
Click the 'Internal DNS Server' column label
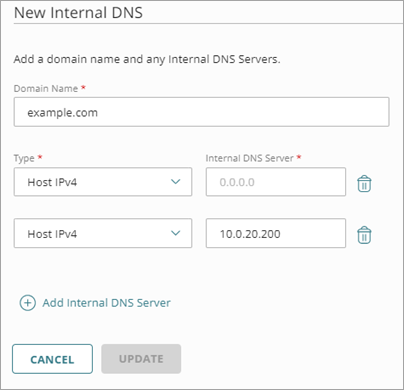[250, 158]
